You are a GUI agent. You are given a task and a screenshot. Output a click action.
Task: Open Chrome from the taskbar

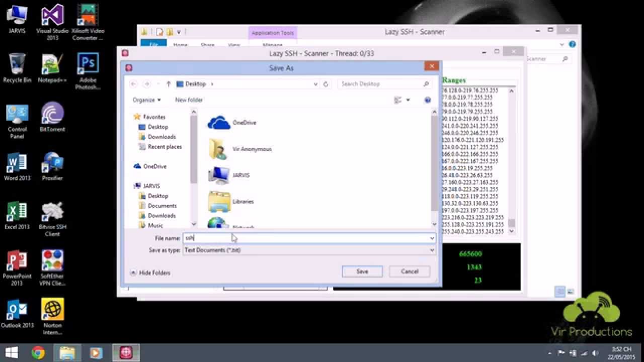click(x=38, y=352)
